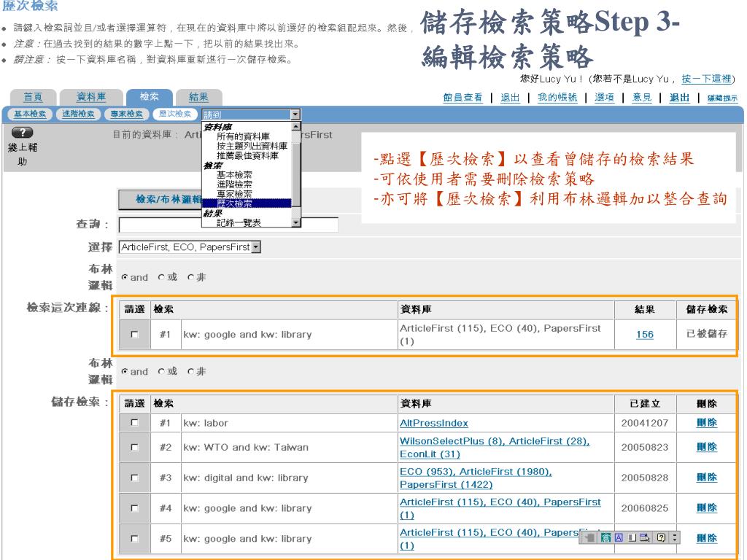Click the '意見' comments link

click(642, 98)
